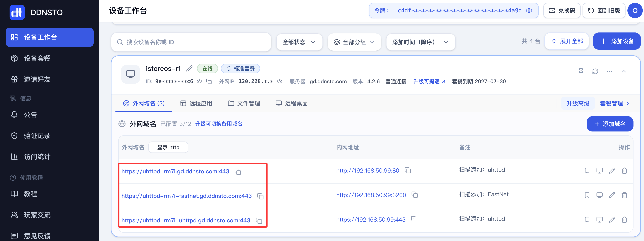Open 访问统计 in the sidebar
This screenshot has height=241, width=644.
(50, 157)
